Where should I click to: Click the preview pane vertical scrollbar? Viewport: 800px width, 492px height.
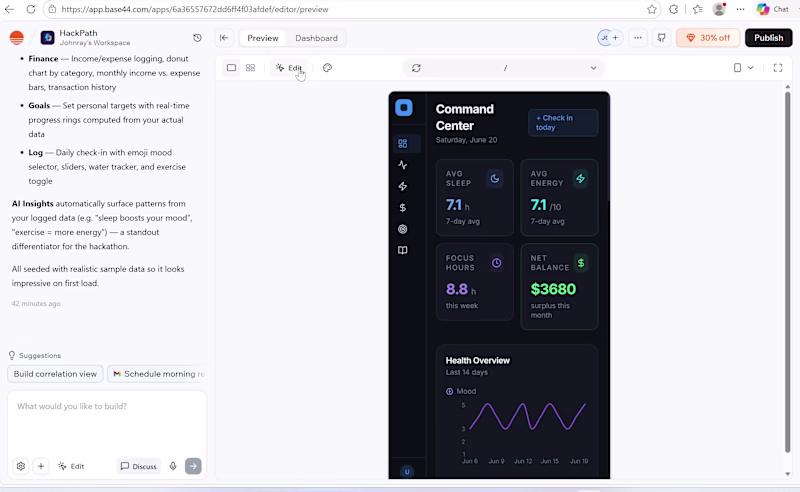point(787,272)
